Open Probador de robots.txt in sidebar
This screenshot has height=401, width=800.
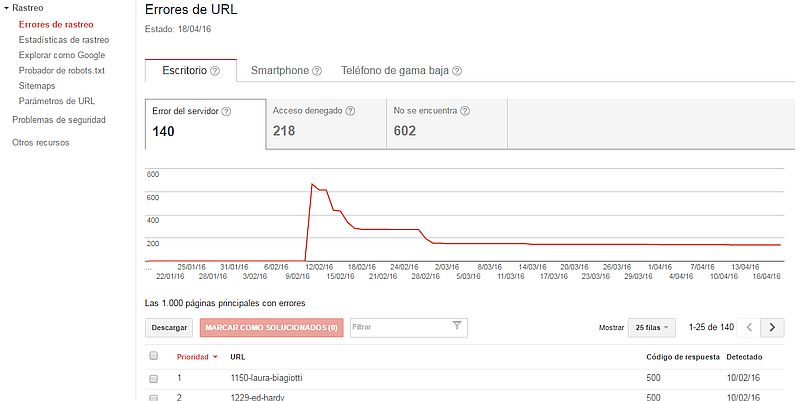pyautogui.click(x=62, y=70)
